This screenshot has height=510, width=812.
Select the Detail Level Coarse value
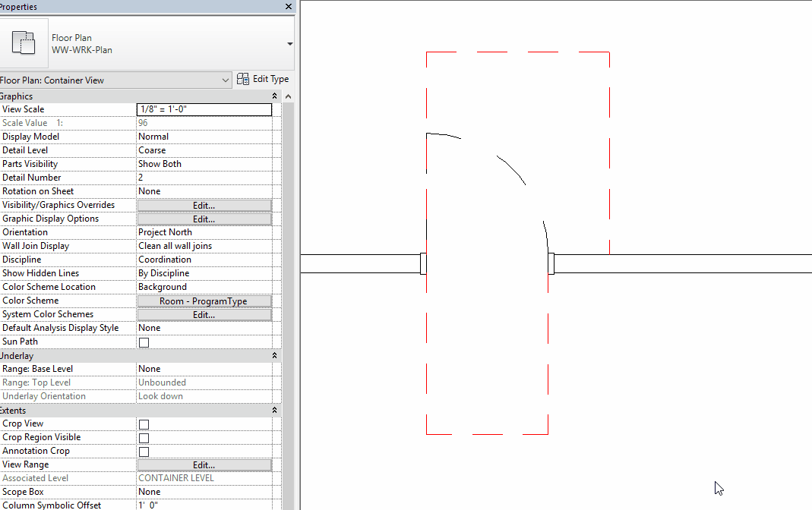coord(204,150)
